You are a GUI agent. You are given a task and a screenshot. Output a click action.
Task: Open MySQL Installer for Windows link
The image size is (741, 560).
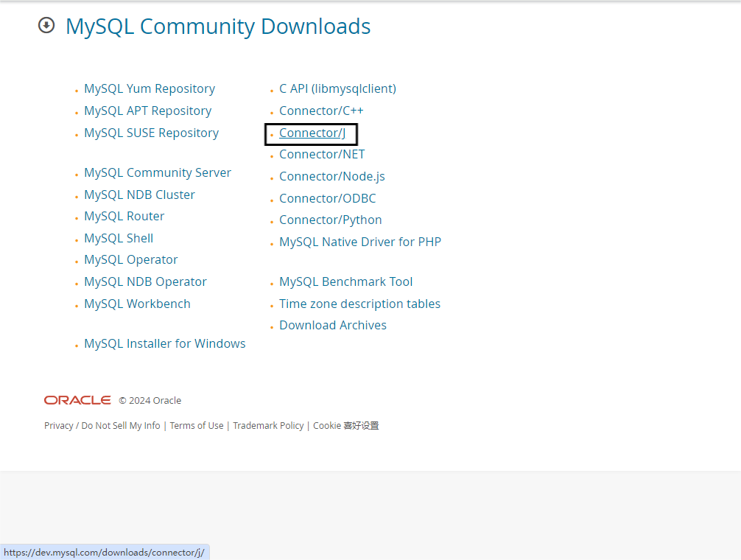165,343
